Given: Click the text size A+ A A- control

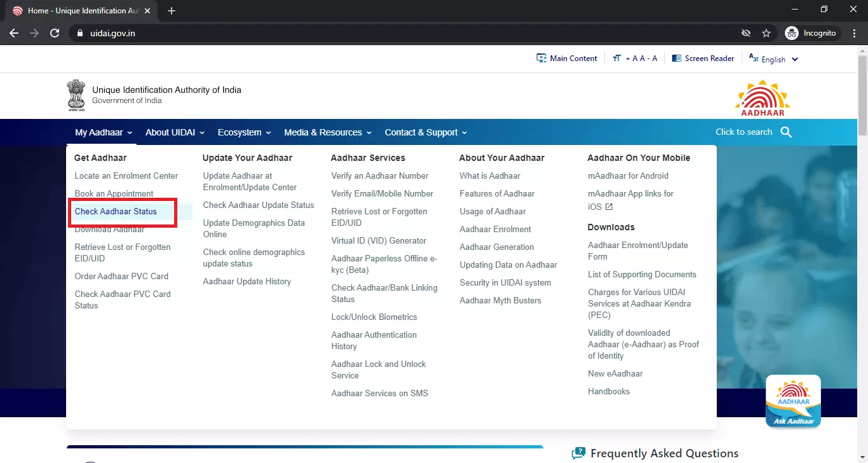Looking at the screenshot, I should [635, 59].
